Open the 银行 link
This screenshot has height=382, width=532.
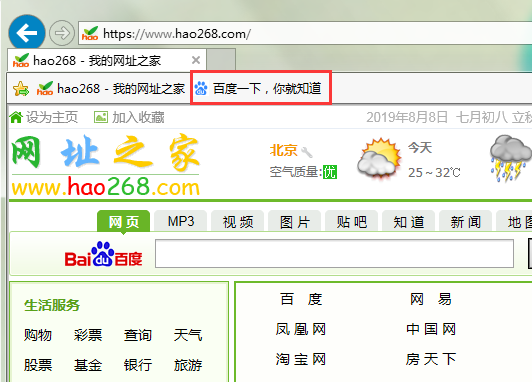(x=138, y=365)
